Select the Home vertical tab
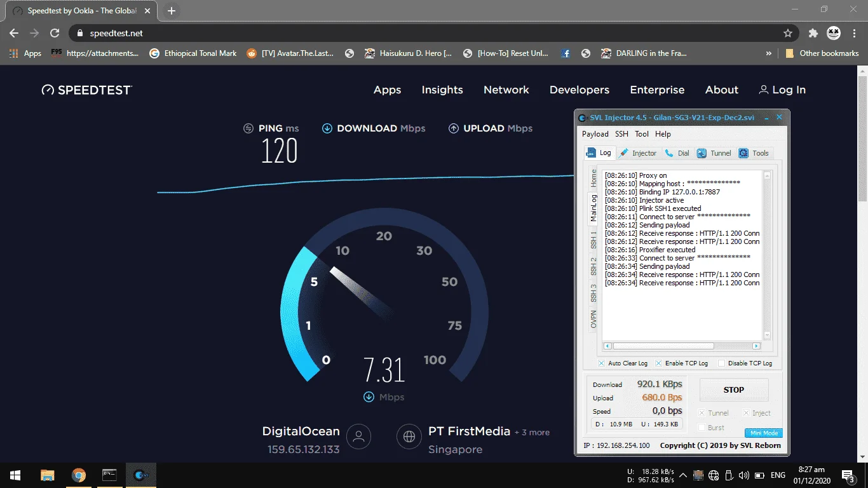The width and height of the screenshot is (868, 488). click(x=593, y=179)
